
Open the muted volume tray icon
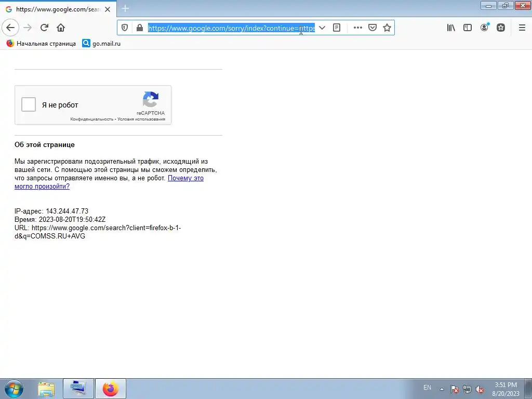(480, 389)
